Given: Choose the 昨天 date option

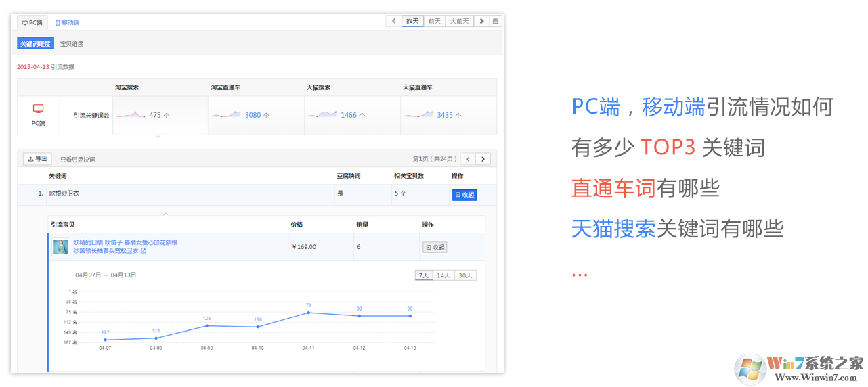Looking at the screenshot, I should click(412, 21).
